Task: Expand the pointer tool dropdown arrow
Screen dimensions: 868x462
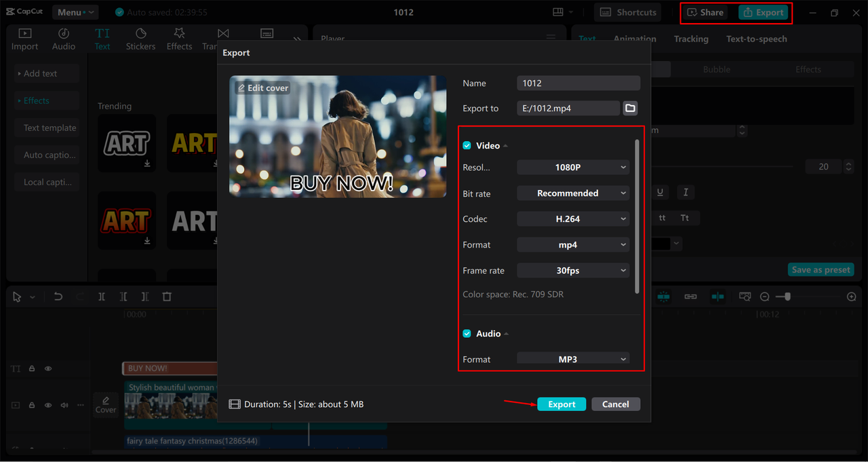Action: click(x=32, y=297)
